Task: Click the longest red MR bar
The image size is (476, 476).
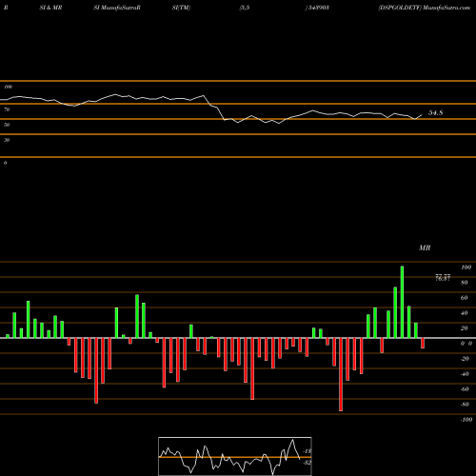Action: click(341, 374)
